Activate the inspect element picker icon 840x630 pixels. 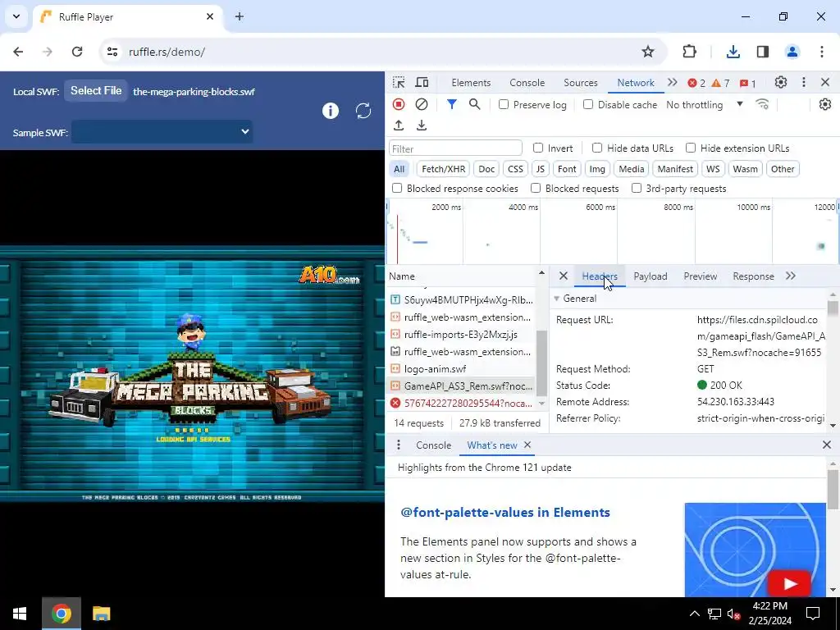(x=399, y=83)
